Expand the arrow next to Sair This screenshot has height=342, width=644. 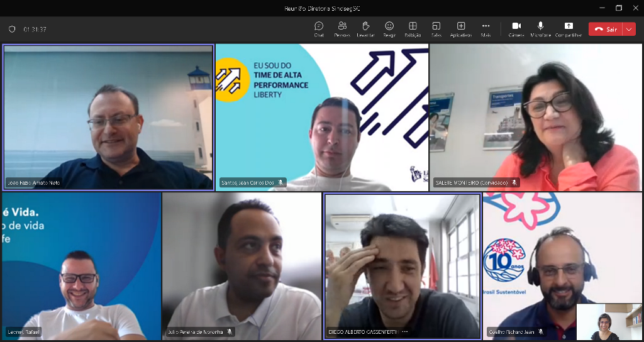click(x=629, y=30)
